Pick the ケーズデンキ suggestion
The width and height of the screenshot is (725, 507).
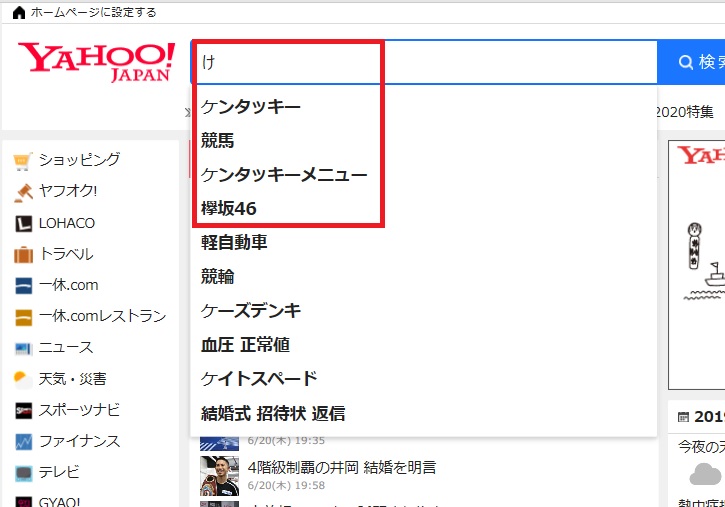251,310
